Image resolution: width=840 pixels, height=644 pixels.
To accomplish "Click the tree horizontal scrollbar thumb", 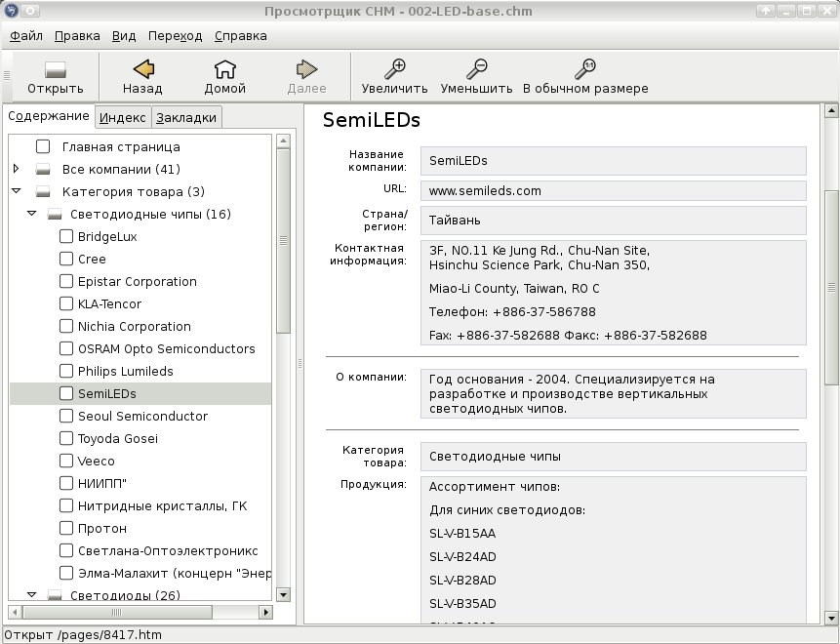I will [117, 612].
